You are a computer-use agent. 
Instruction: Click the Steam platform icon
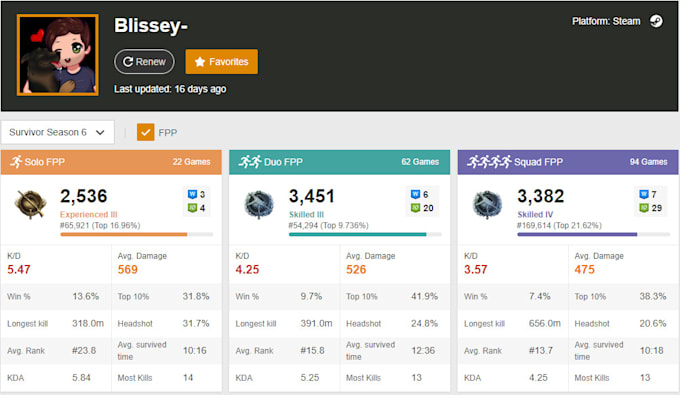tap(656, 21)
